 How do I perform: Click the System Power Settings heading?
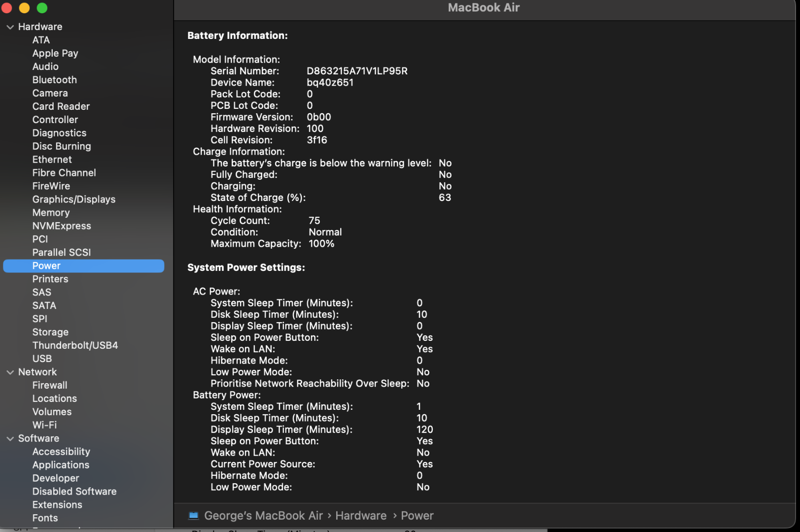[246, 268]
